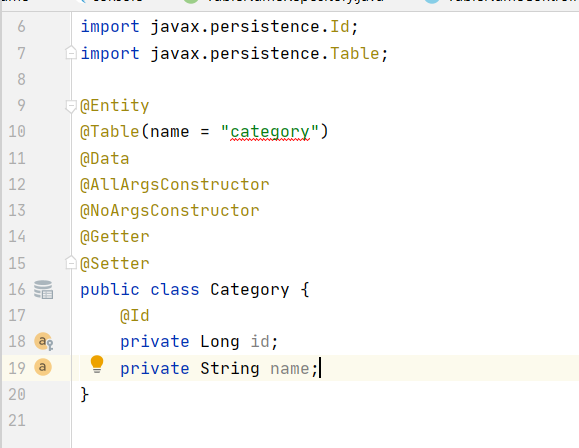
Task: Click the @Getter annotation
Action: pyautogui.click(x=115, y=237)
